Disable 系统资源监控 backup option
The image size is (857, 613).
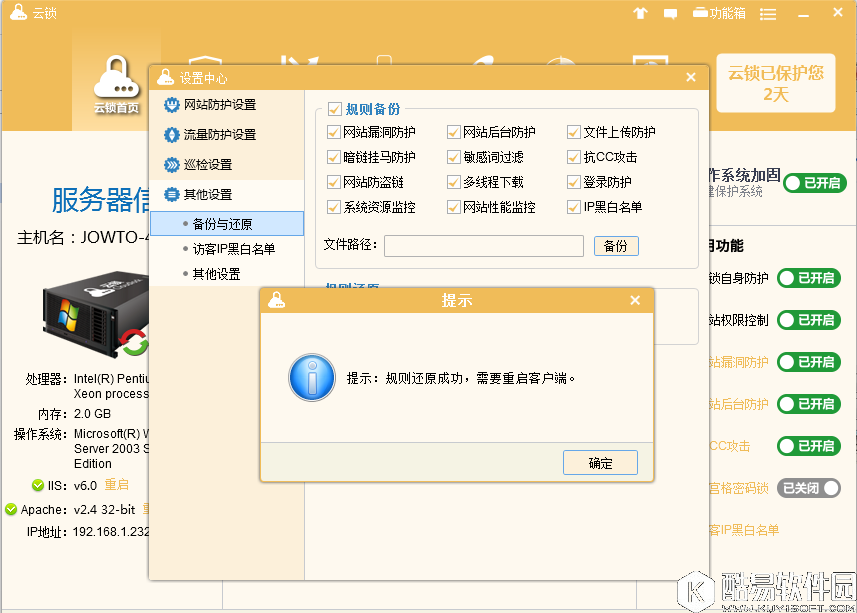tap(334, 207)
